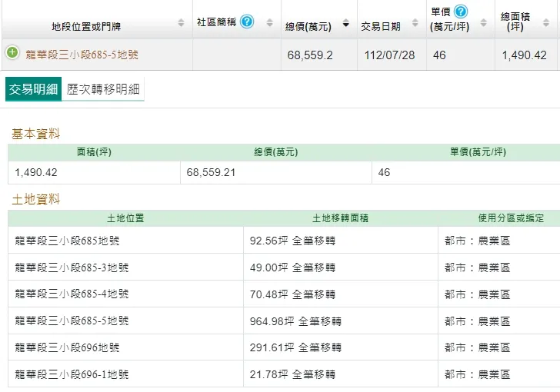The width and height of the screenshot is (560, 392).
Task: Select the 龍華段三小段685地號 land row
Action: coord(67,241)
